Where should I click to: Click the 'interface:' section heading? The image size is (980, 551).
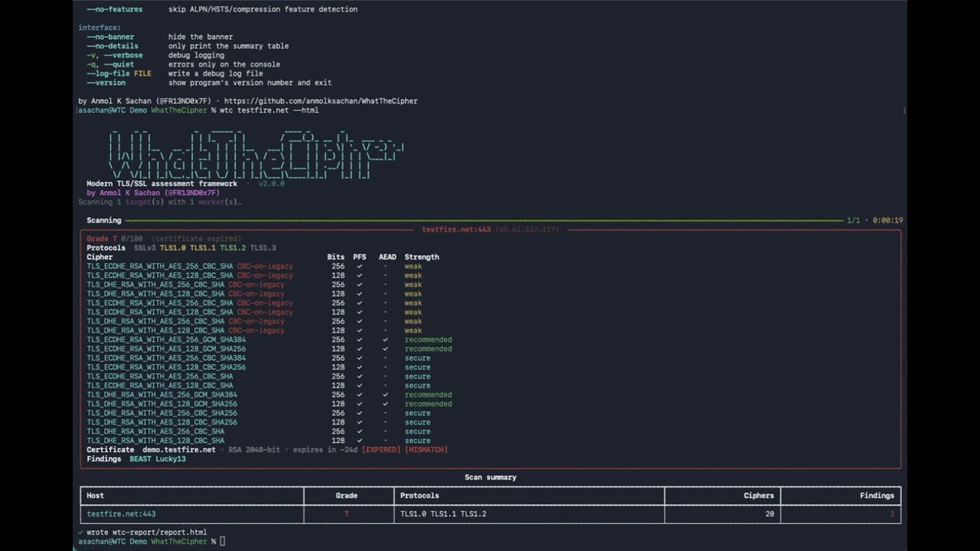click(100, 28)
